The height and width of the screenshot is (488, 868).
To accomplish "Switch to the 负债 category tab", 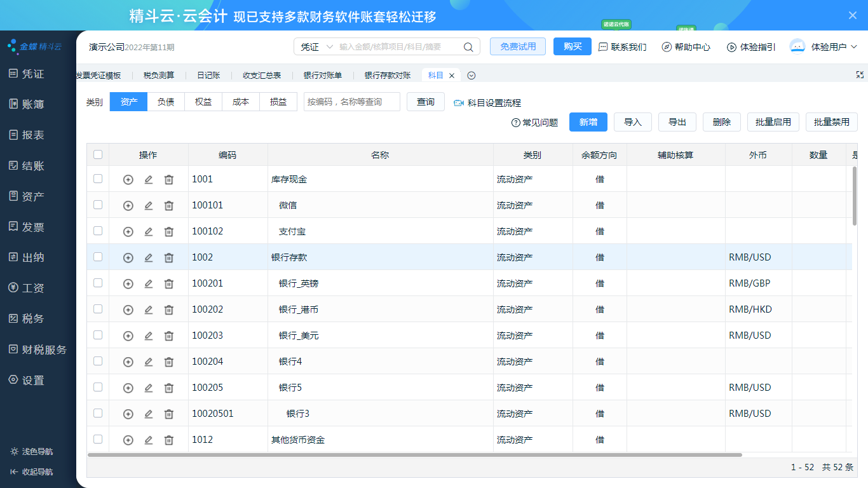I will click(166, 102).
